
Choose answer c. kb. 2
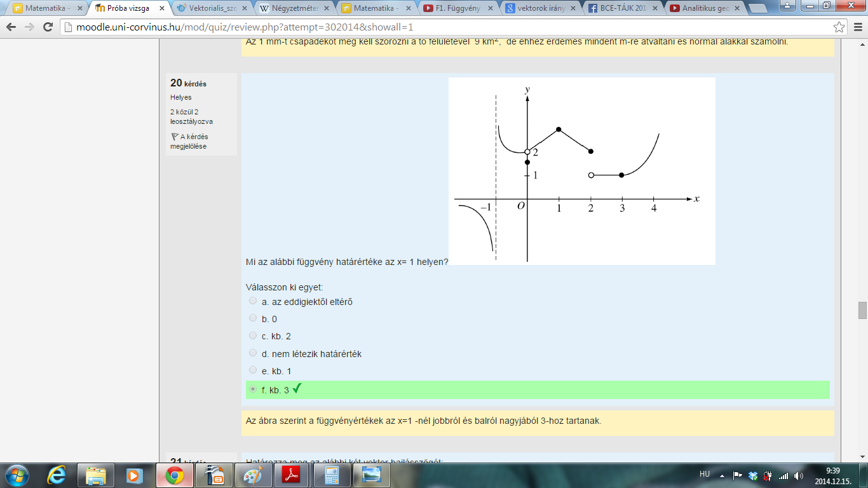point(254,335)
